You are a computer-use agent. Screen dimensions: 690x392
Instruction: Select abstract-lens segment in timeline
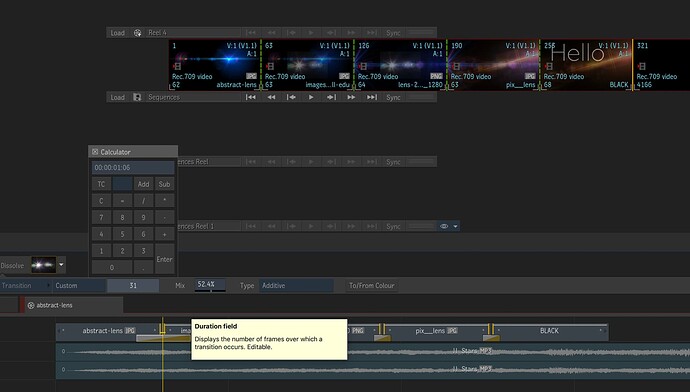tap(108, 330)
